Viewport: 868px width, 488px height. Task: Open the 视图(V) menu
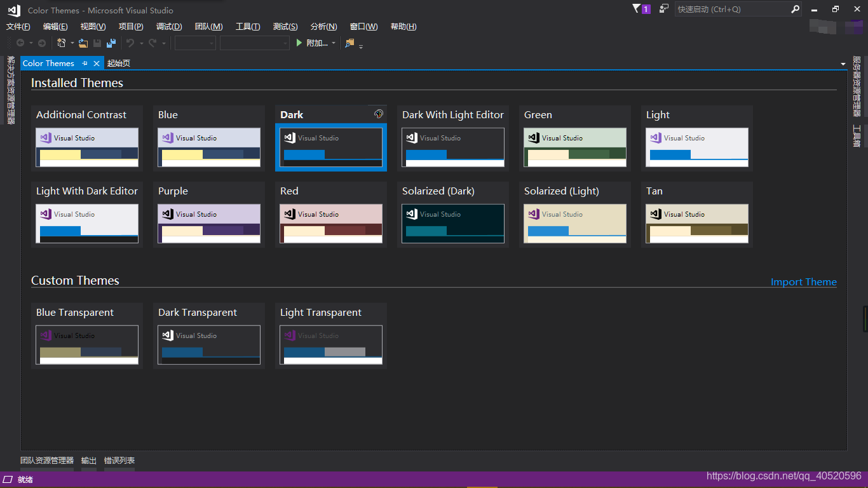[x=93, y=27]
